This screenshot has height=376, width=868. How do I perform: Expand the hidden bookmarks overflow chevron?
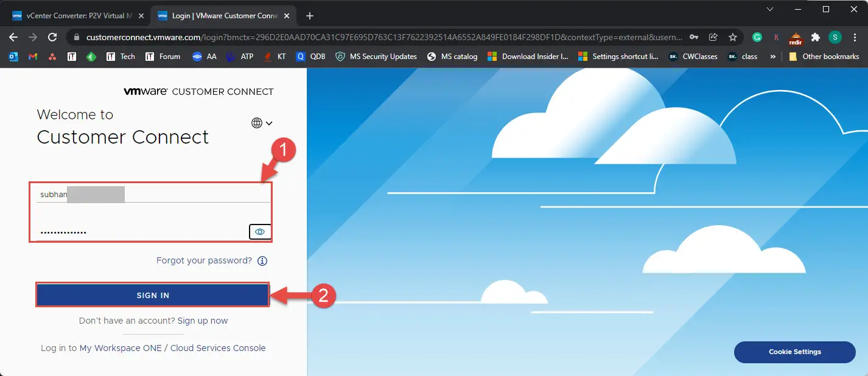tap(772, 57)
